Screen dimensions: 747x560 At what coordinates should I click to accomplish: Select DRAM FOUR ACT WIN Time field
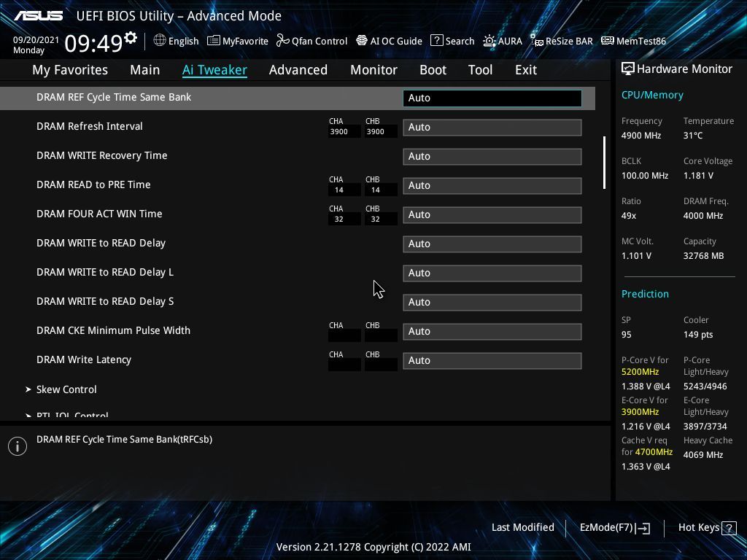point(492,215)
